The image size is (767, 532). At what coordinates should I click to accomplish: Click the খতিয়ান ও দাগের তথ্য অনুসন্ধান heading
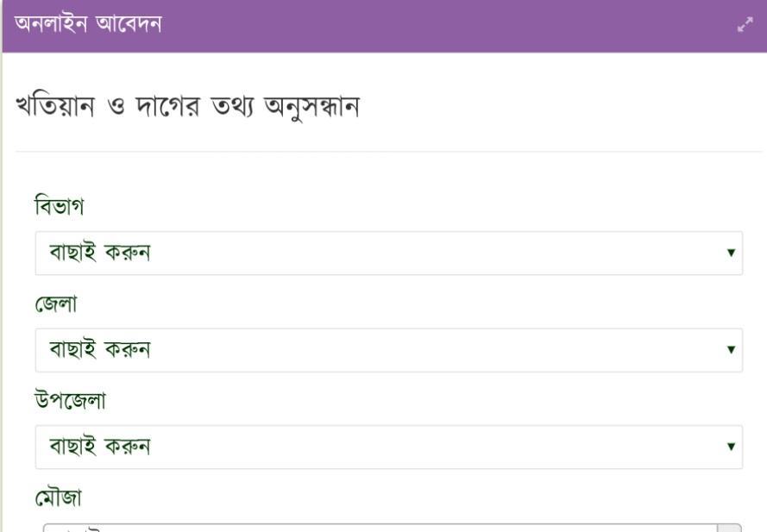click(187, 107)
